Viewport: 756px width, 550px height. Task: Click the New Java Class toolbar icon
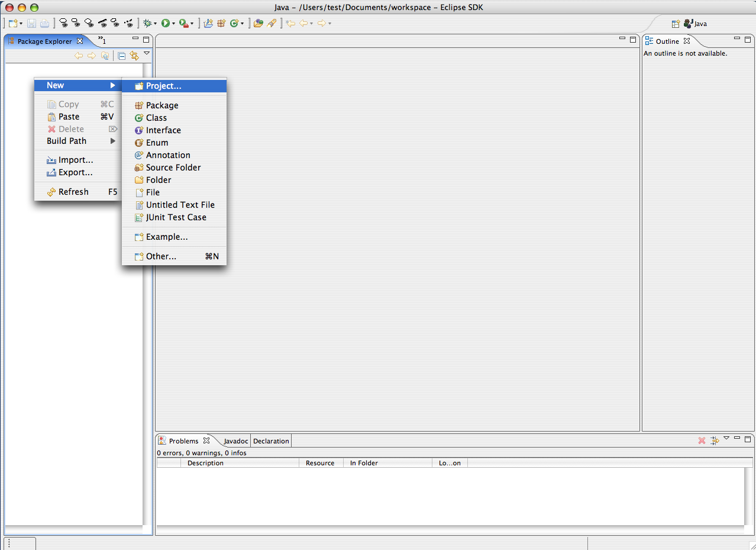coord(234,23)
